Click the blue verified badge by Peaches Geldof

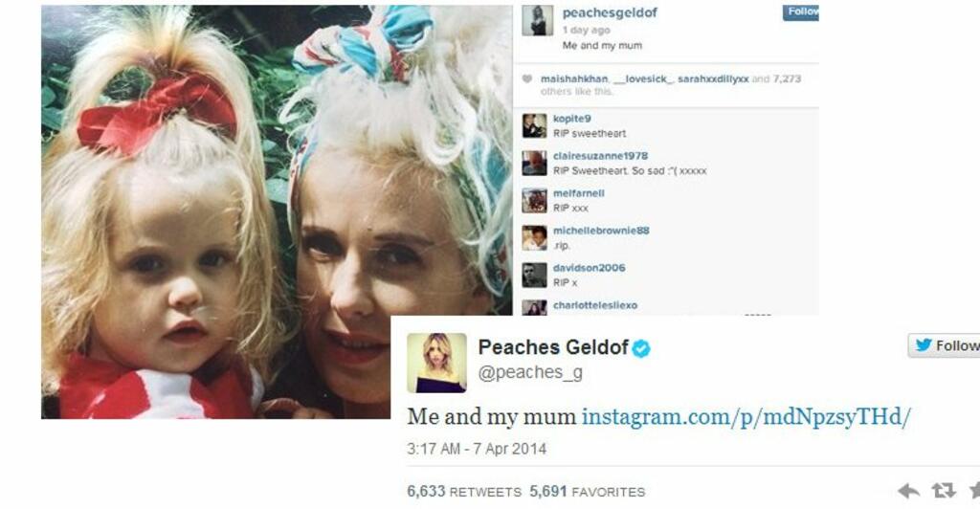(x=641, y=348)
